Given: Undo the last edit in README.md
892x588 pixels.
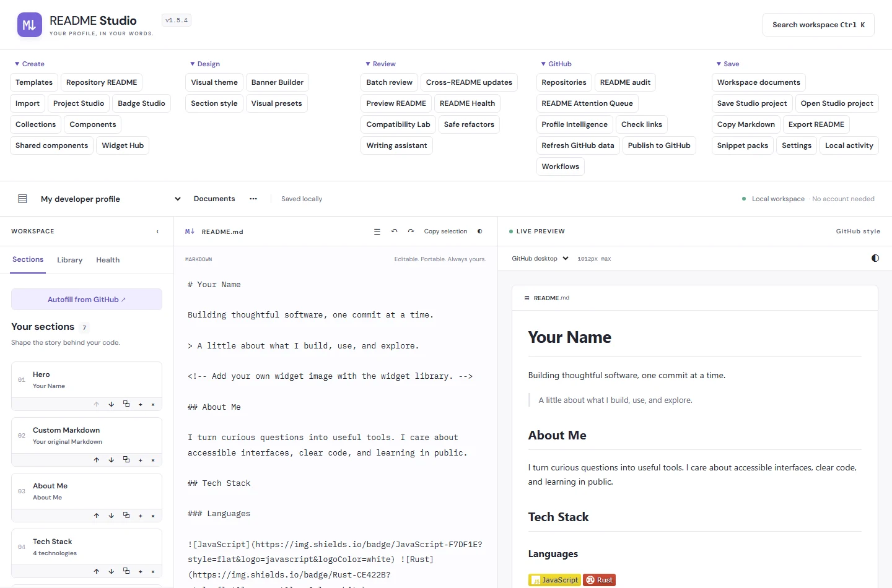Looking at the screenshot, I should tap(395, 231).
